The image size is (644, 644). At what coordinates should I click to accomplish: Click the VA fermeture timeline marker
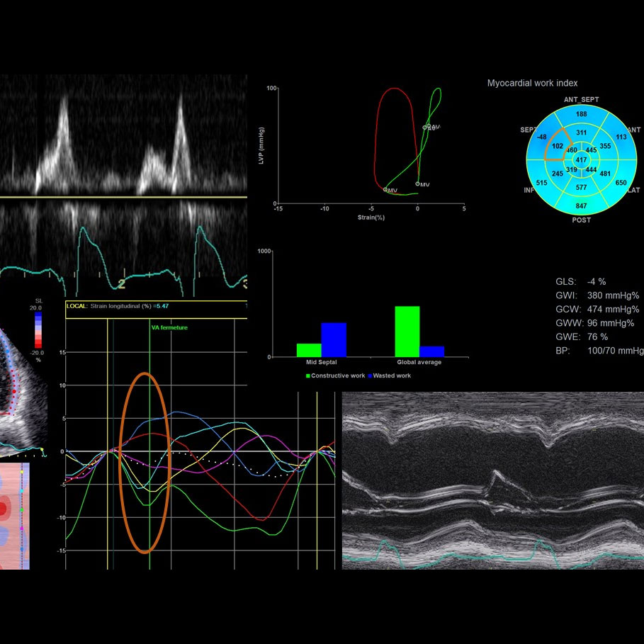169,327
